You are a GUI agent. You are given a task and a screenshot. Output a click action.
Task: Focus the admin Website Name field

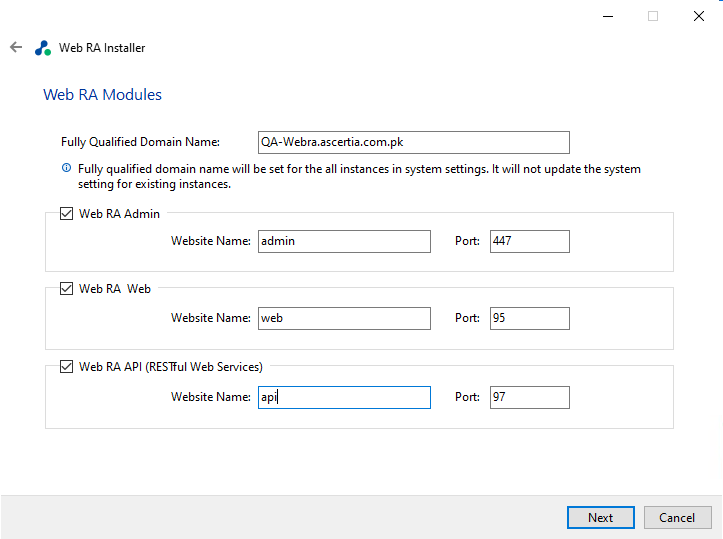point(344,241)
